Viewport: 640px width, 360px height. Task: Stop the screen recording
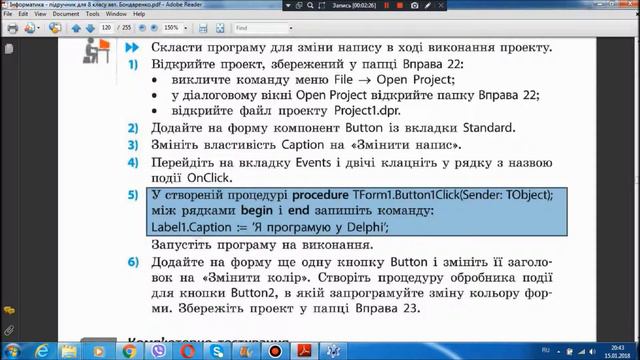(400, 5)
